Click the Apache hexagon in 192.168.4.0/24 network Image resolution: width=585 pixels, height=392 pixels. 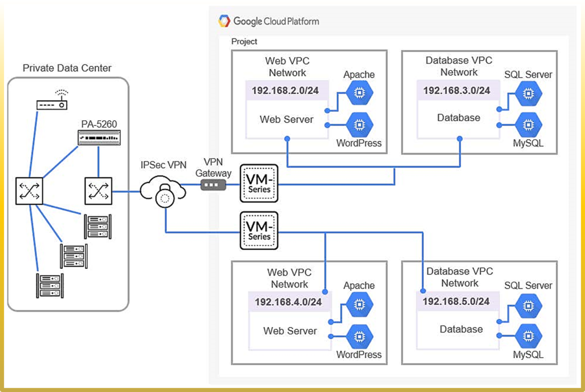tap(359, 305)
